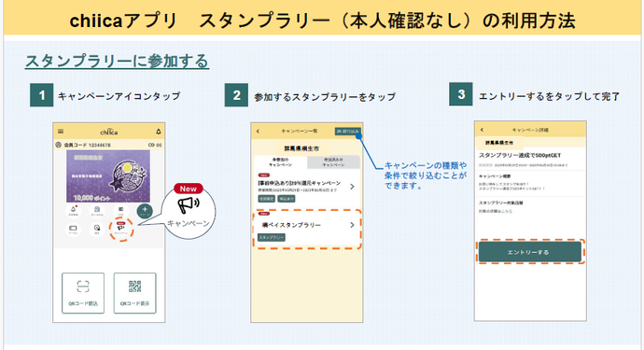Click the キャンペーン詳細 screen title

pyautogui.click(x=530, y=130)
